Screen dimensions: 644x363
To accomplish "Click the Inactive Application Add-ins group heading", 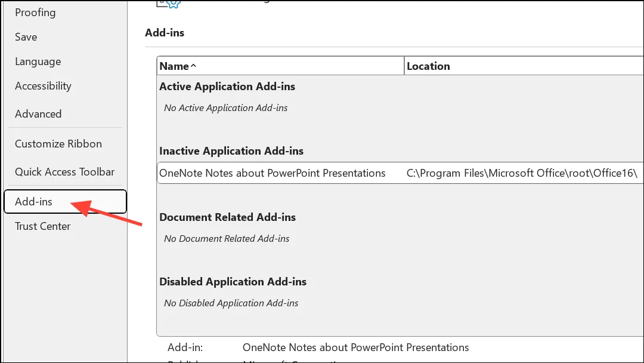I will pos(231,151).
